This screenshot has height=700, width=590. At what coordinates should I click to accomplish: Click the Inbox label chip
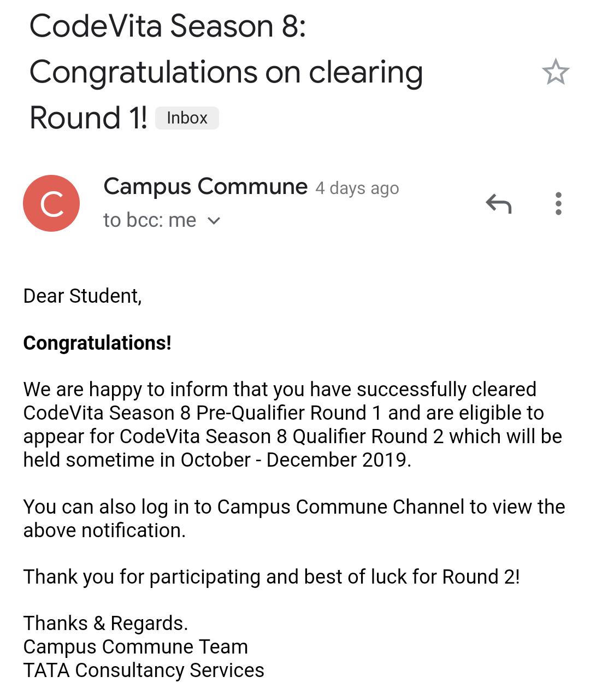(187, 118)
